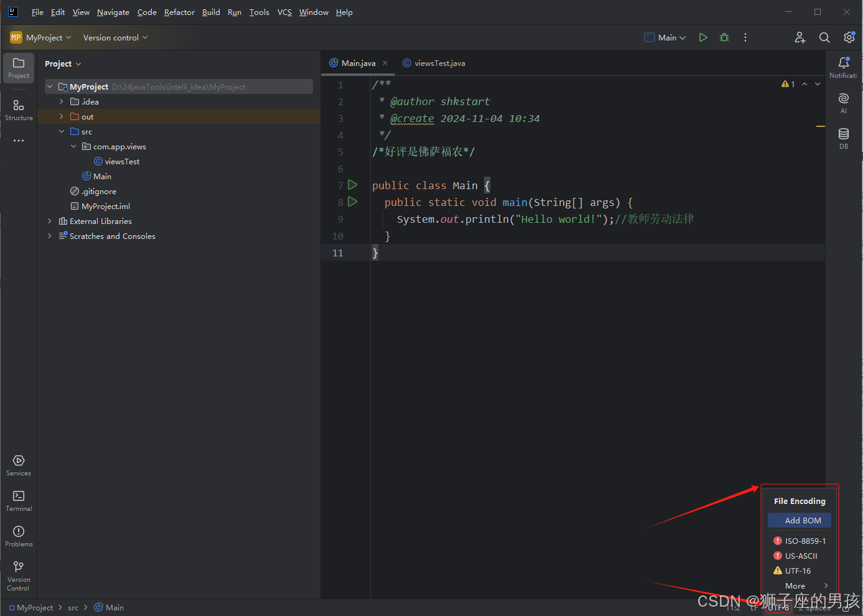Viewport: 863px width, 616px height.
Task: Open Project view selector dropdown
Action: pyautogui.click(x=63, y=63)
